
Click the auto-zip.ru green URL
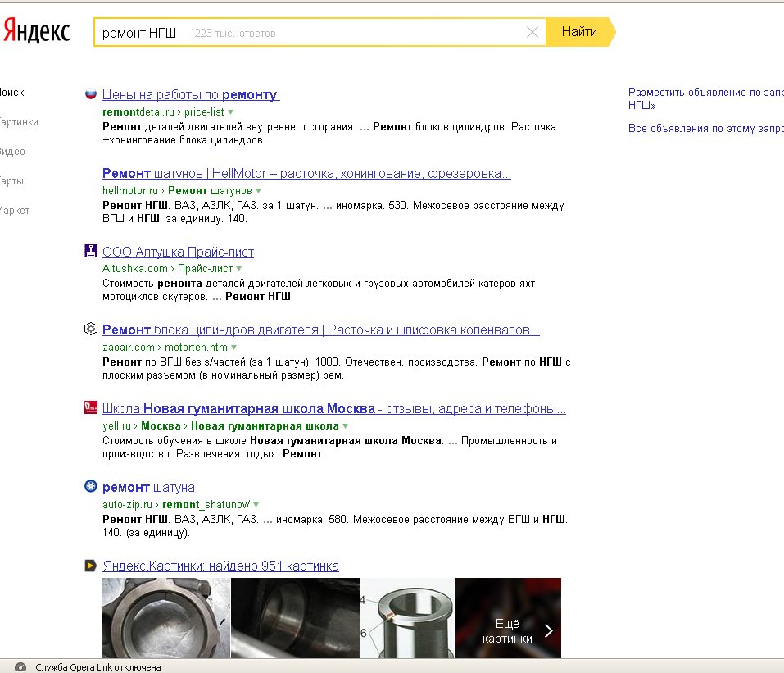pos(127,504)
